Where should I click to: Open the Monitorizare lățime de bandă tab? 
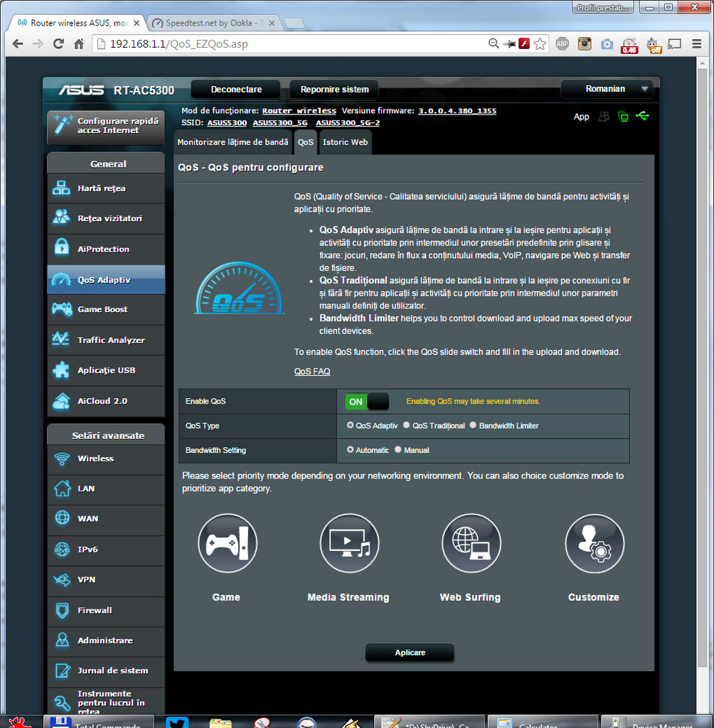pyautogui.click(x=233, y=142)
